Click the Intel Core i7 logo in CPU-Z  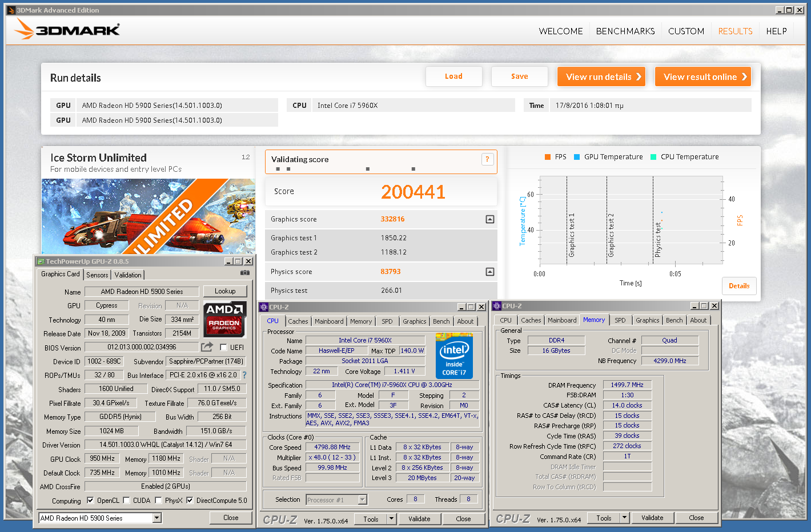tap(455, 357)
